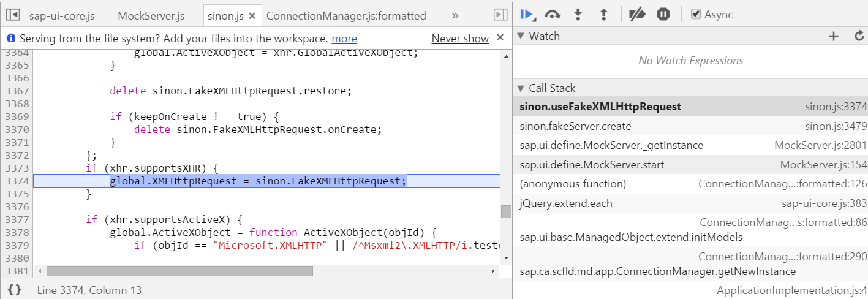
Task: Toggle pause on exceptions
Action: point(663,15)
